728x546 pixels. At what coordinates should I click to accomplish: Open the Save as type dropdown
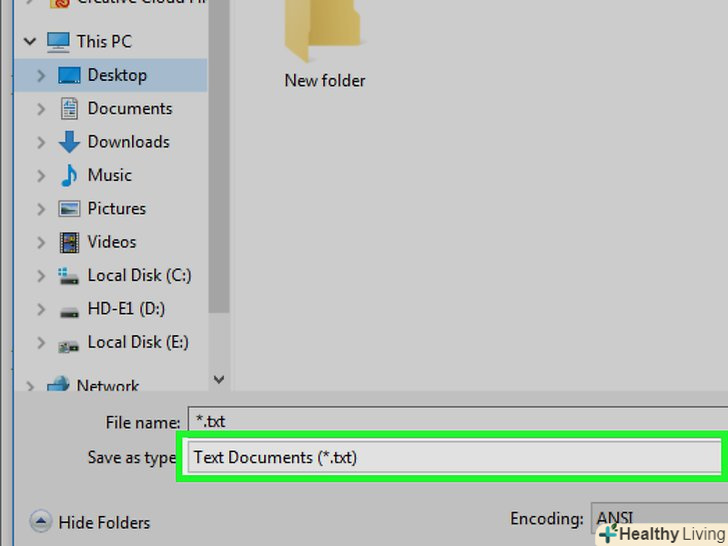[x=455, y=457]
